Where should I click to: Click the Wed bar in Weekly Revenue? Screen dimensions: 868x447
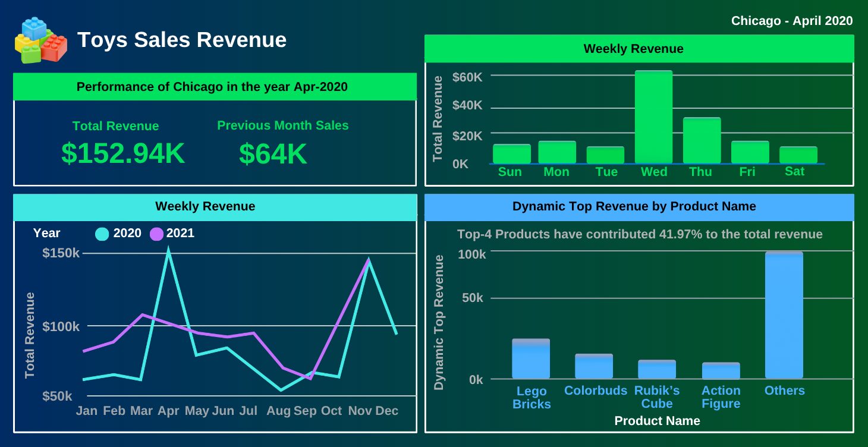[653, 118]
